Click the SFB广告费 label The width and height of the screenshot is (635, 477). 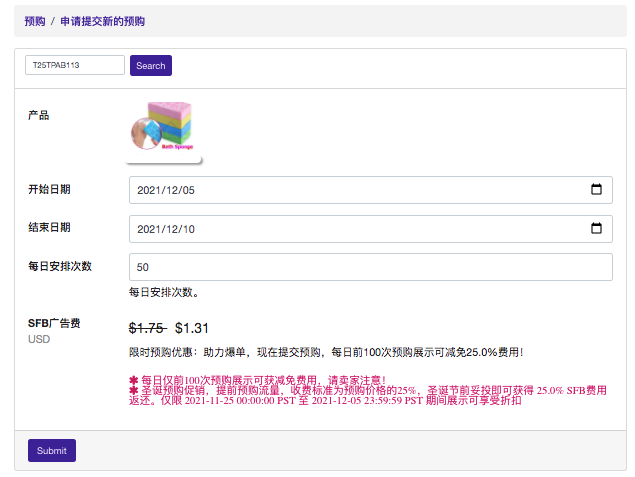54,323
